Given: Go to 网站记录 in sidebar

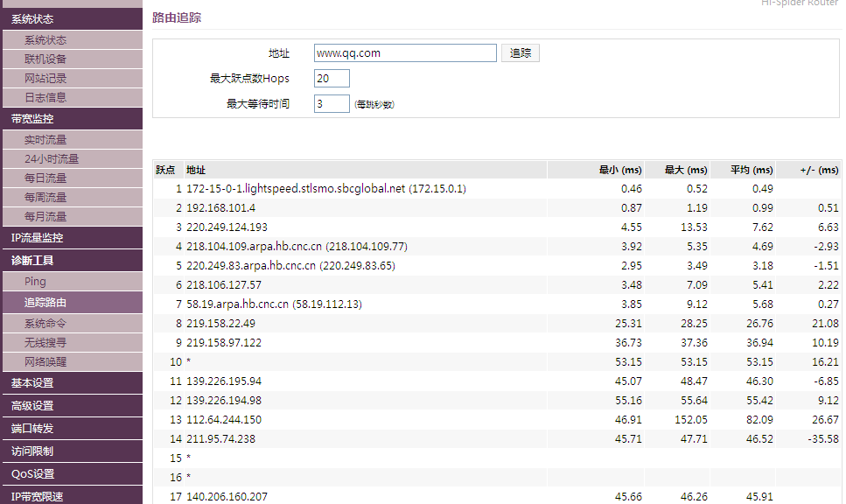Looking at the screenshot, I should click(x=45, y=79).
